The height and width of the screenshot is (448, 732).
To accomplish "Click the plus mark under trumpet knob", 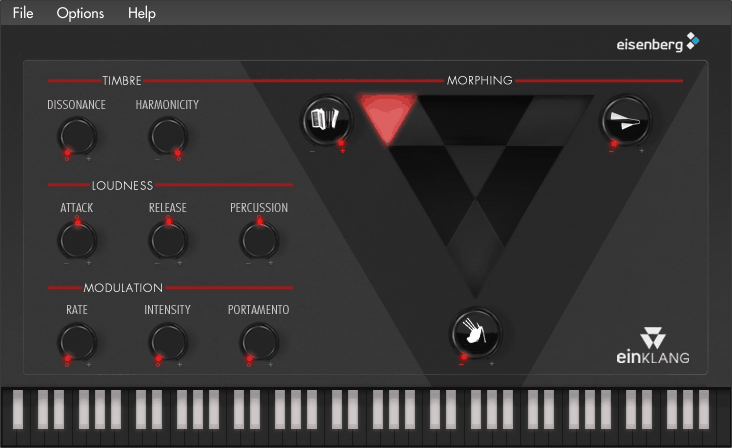I will pyautogui.click(x=641, y=151).
